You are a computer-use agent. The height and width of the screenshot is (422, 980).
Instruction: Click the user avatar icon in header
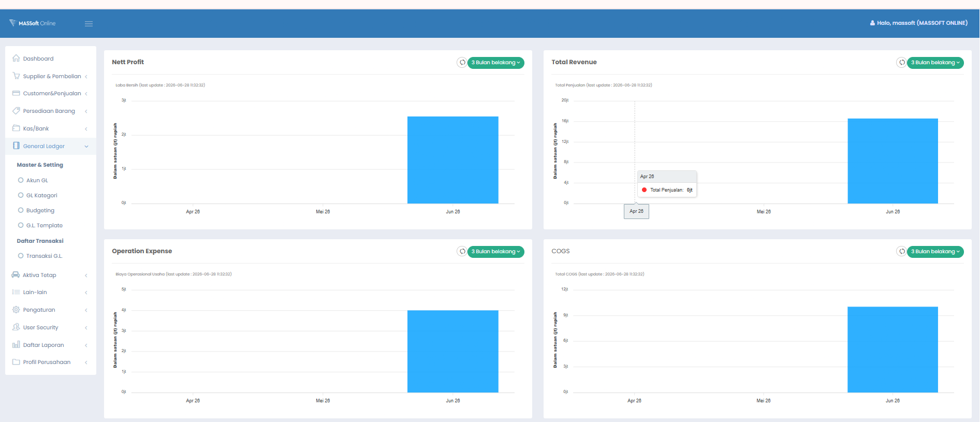coord(872,23)
